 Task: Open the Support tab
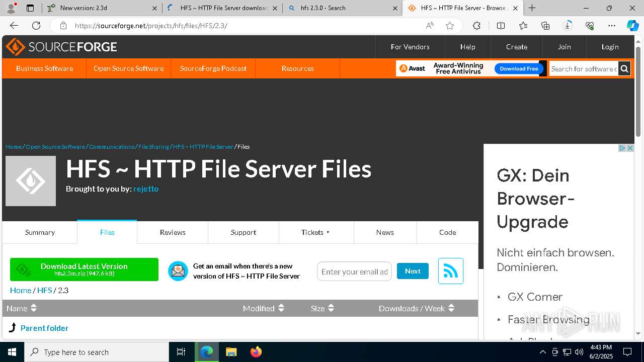click(244, 232)
